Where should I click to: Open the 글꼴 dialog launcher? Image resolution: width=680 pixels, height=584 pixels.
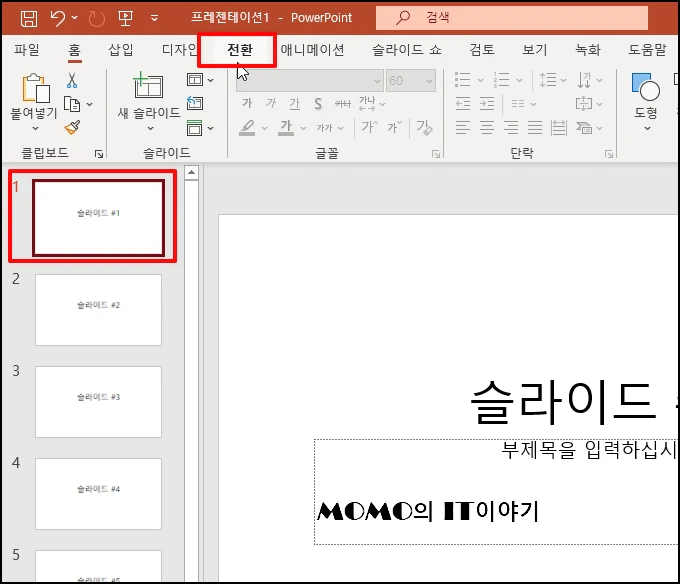(x=436, y=154)
